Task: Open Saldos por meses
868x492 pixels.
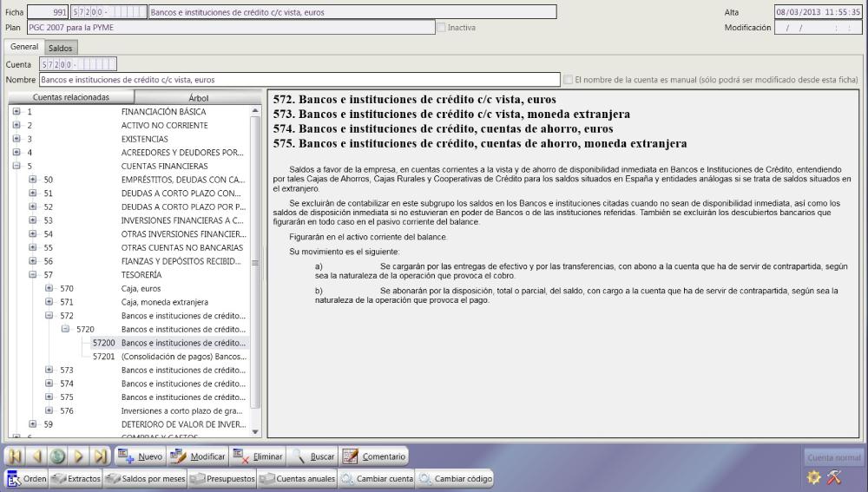Action: pos(145,477)
